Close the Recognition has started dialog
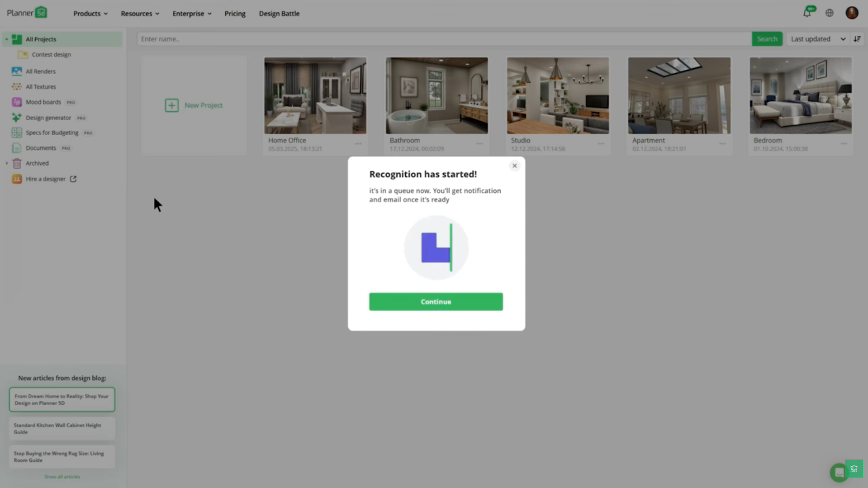This screenshot has width=868, height=488. tap(514, 166)
